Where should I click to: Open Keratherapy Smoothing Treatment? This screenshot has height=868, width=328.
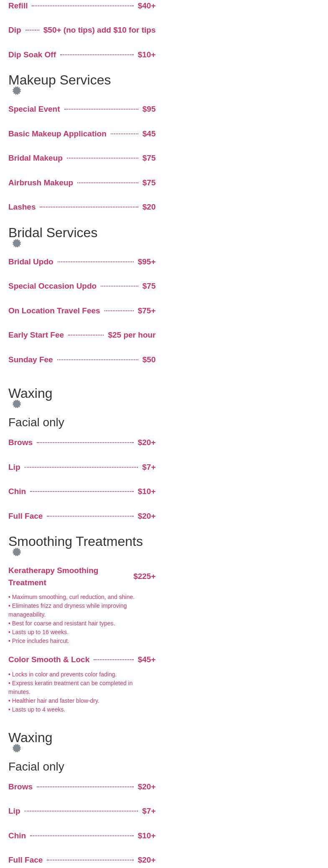53,576
